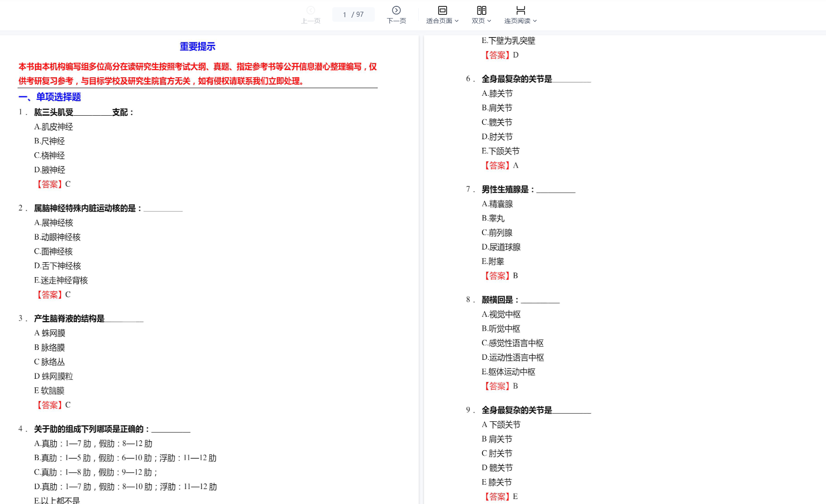Open the 双页 dropdown arrow
Screen dimensions: 826x504
pyautogui.click(x=489, y=21)
